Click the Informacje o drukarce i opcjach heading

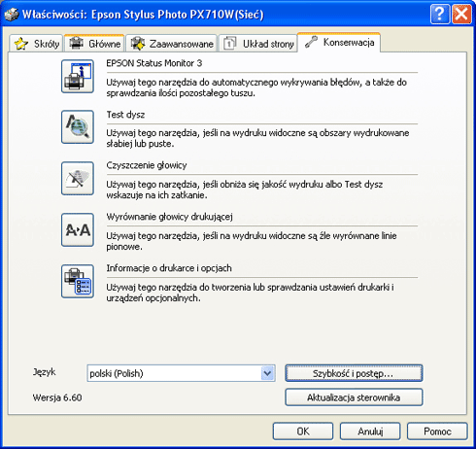point(169,268)
